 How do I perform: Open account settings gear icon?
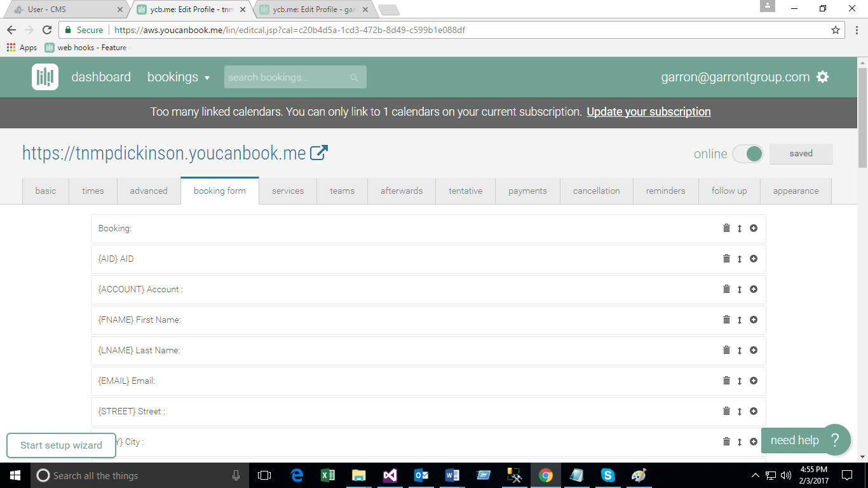[823, 77]
